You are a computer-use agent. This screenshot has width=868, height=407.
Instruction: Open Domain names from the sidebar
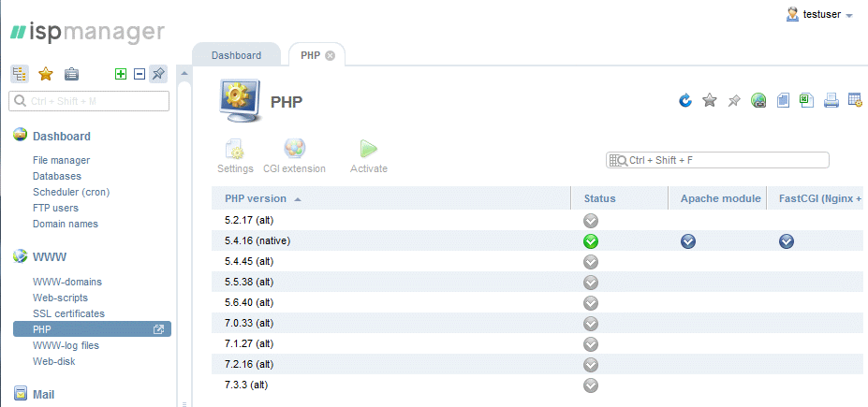coord(66,224)
